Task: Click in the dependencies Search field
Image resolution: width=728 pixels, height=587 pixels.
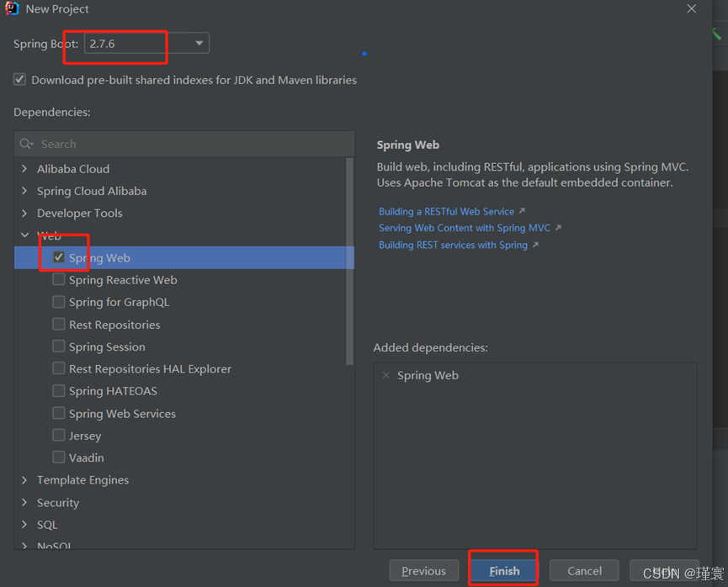Action: pyautogui.click(x=184, y=144)
